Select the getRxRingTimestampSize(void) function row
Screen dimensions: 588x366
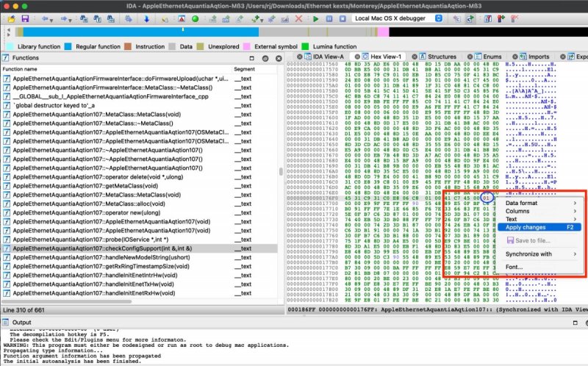[140, 267]
